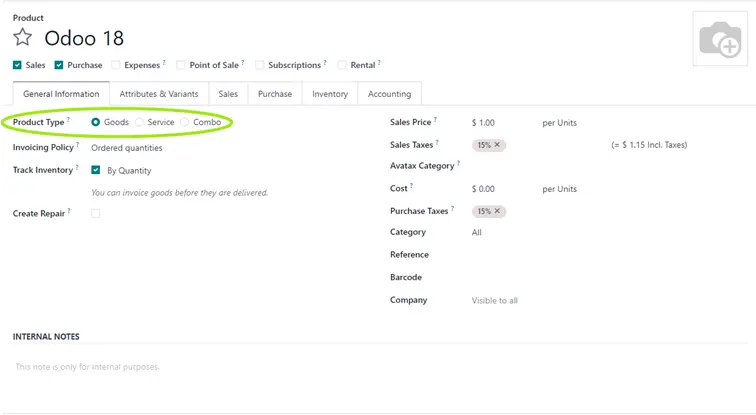
Task: Toggle the Track Inventory checkbox
Action: [95, 170]
